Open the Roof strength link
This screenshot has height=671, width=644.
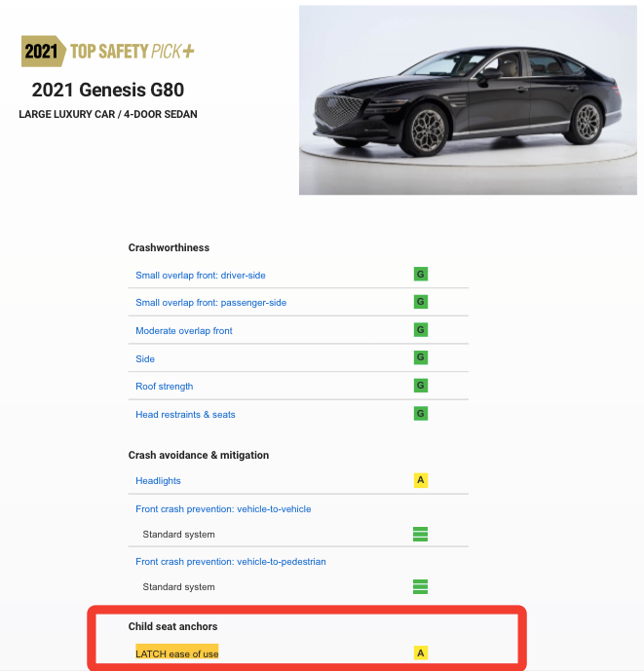pos(165,387)
